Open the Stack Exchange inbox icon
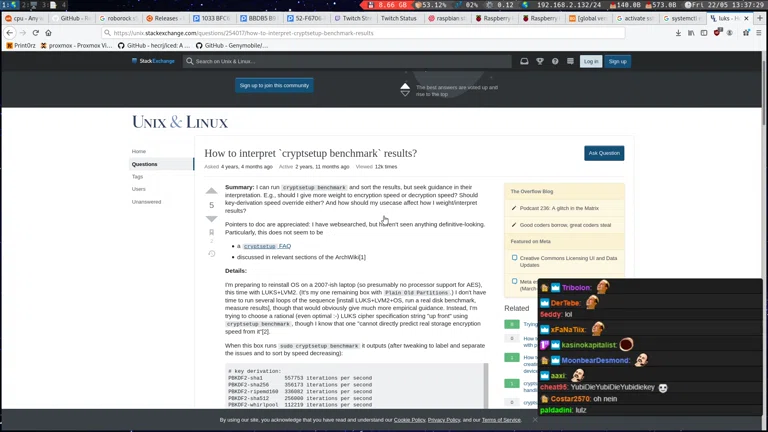The height and width of the screenshot is (432, 768). coord(524,61)
